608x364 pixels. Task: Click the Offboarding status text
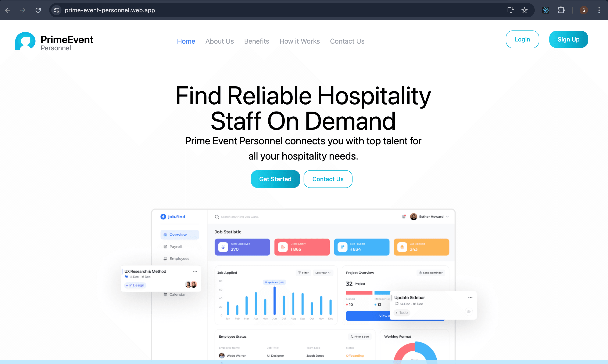(x=355, y=355)
